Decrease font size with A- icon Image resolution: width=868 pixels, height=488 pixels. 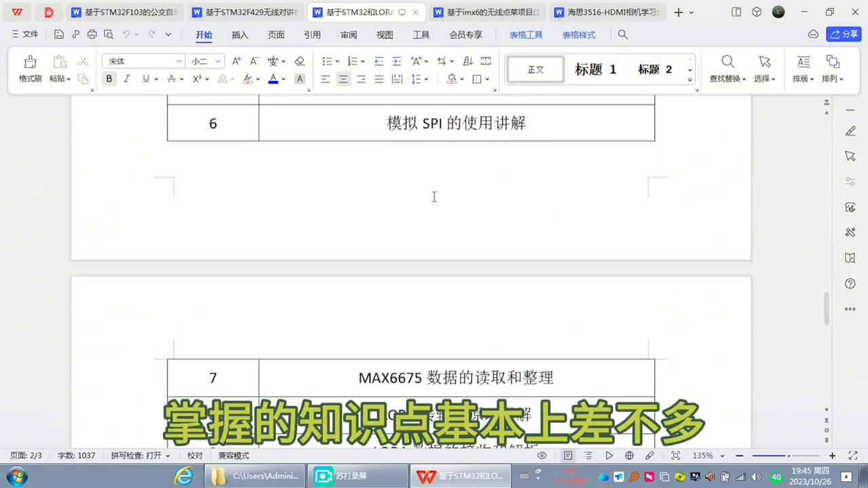click(x=254, y=61)
